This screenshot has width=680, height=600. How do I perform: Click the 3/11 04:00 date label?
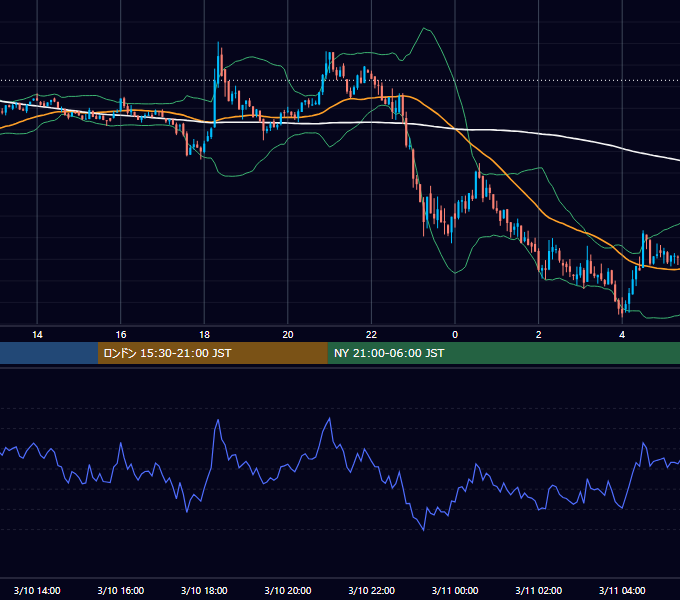click(622, 590)
